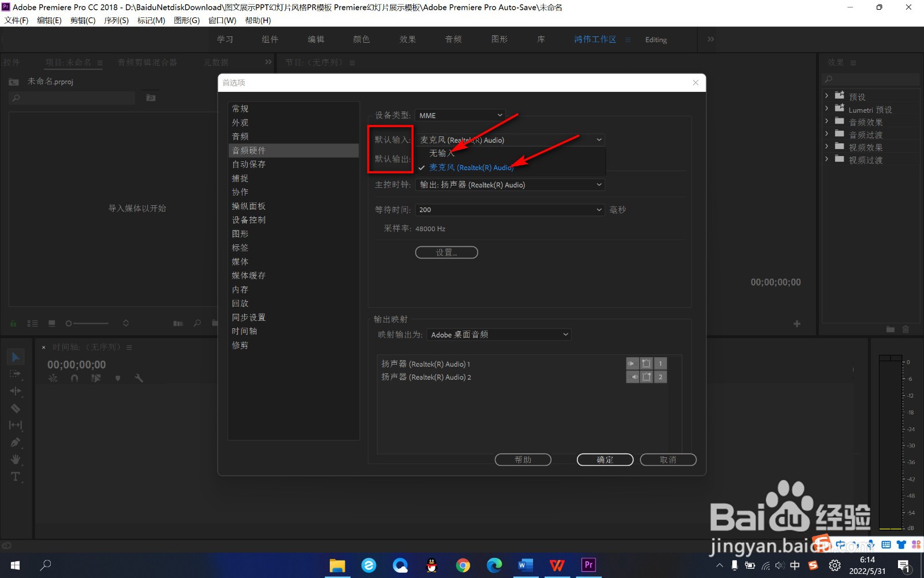Click project panel find magnifier icon
Image resolution: width=924 pixels, height=578 pixels.
coord(198,324)
